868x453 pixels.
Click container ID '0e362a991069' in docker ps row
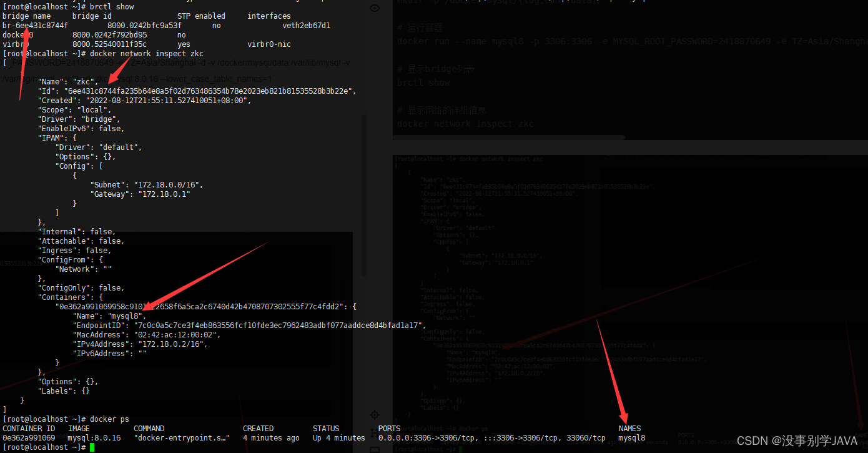tap(29, 438)
